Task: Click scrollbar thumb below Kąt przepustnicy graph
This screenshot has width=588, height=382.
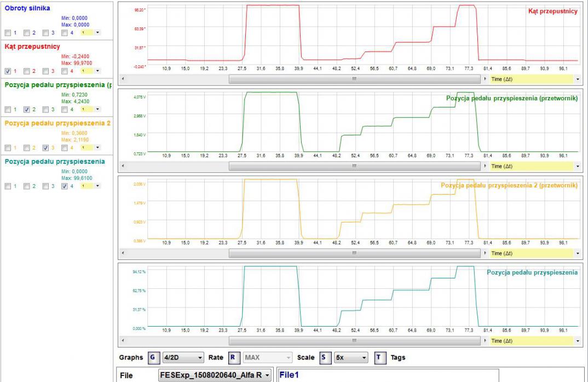Action: point(354,79)
